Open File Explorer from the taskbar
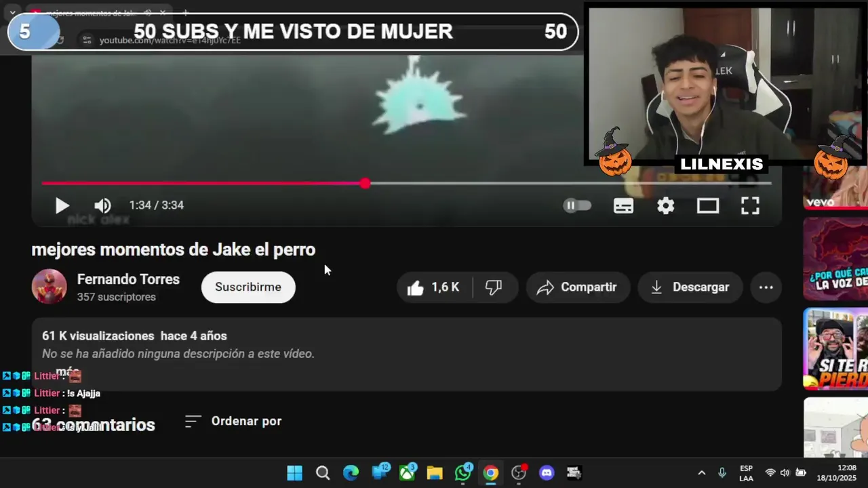 [x=435, y=473]
